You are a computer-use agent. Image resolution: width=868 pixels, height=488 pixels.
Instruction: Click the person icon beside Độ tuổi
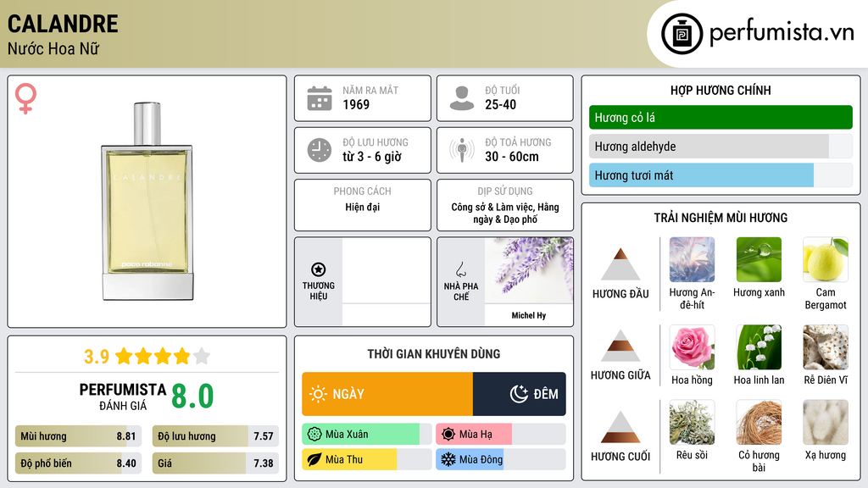point(462,98)
